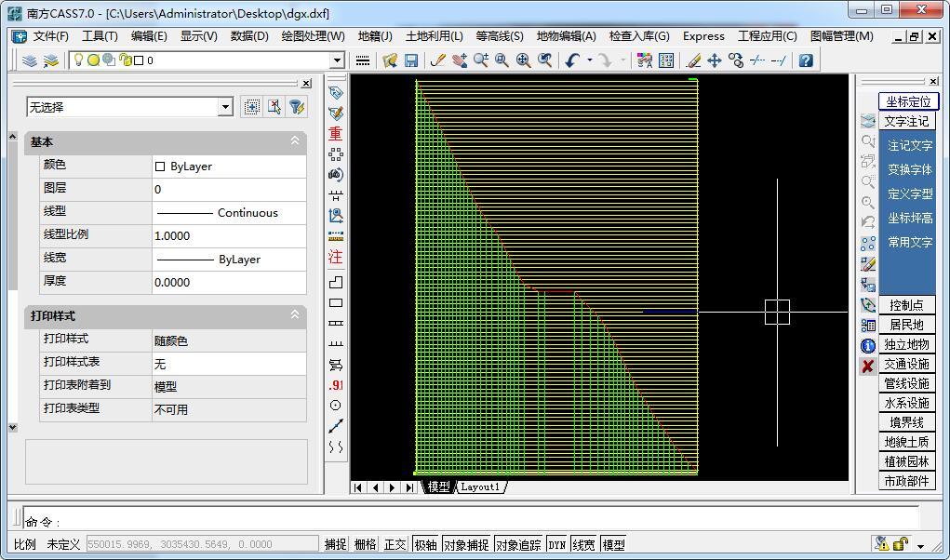
Task: Click the red 重 icon in vertical toolbar
Action: point(336,134)
